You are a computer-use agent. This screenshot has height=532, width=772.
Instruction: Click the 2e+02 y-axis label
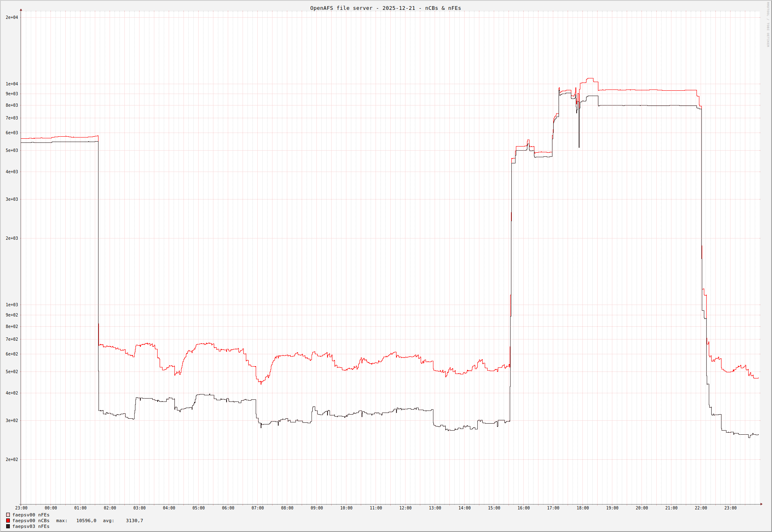[x=12, y=459]
